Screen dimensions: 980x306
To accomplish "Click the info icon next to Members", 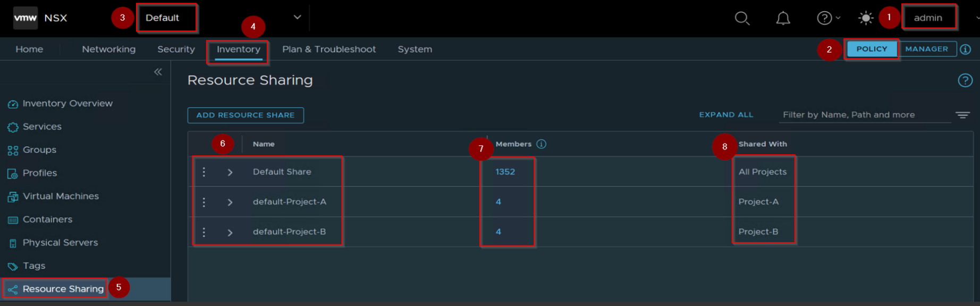I will [541, 144].
